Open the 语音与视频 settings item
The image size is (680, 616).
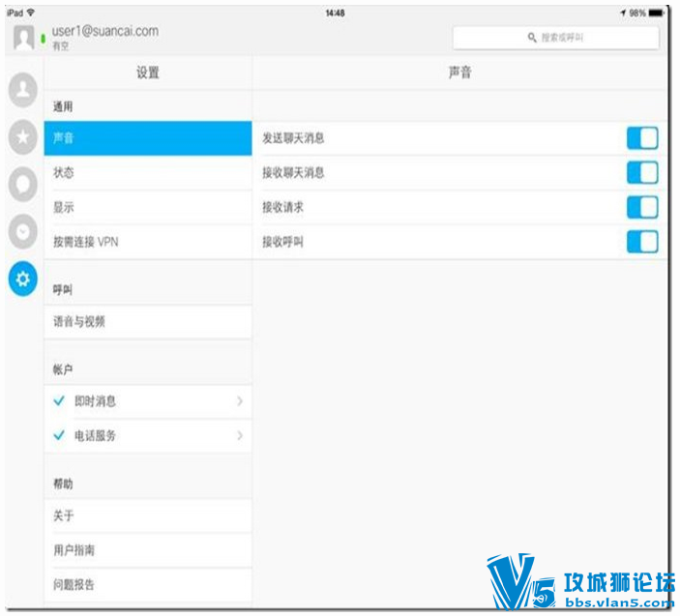point(148,322)
